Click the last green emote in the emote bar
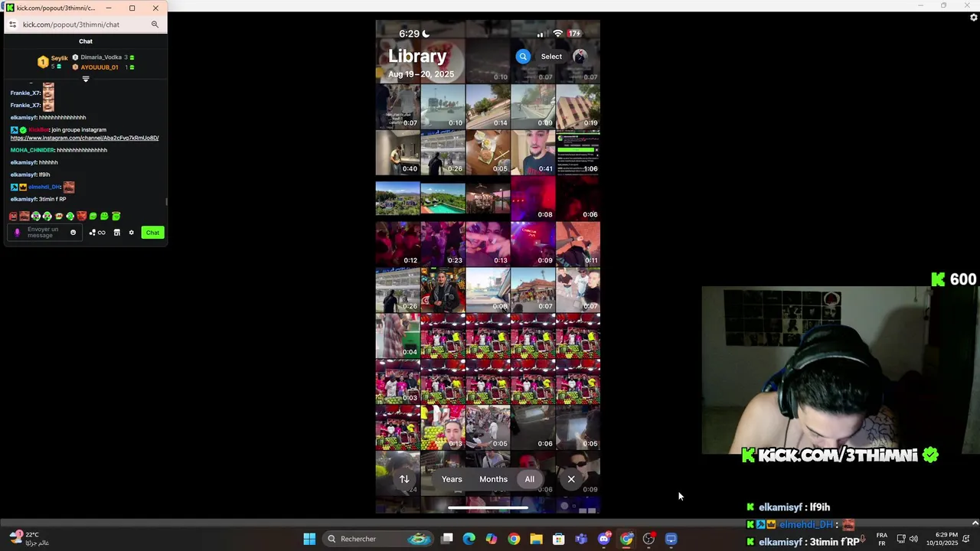This screenshot has width=980, height=551. click(x=116, y=217)
